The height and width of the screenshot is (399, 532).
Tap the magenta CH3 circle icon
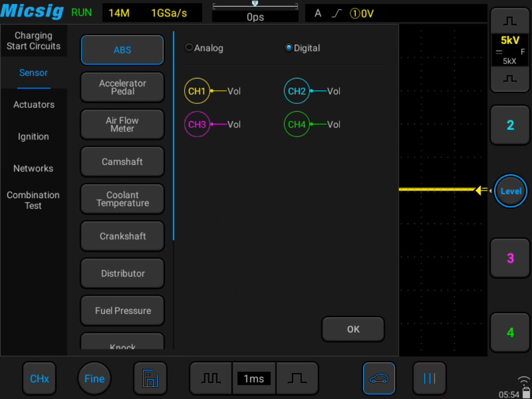pos(197,124)
